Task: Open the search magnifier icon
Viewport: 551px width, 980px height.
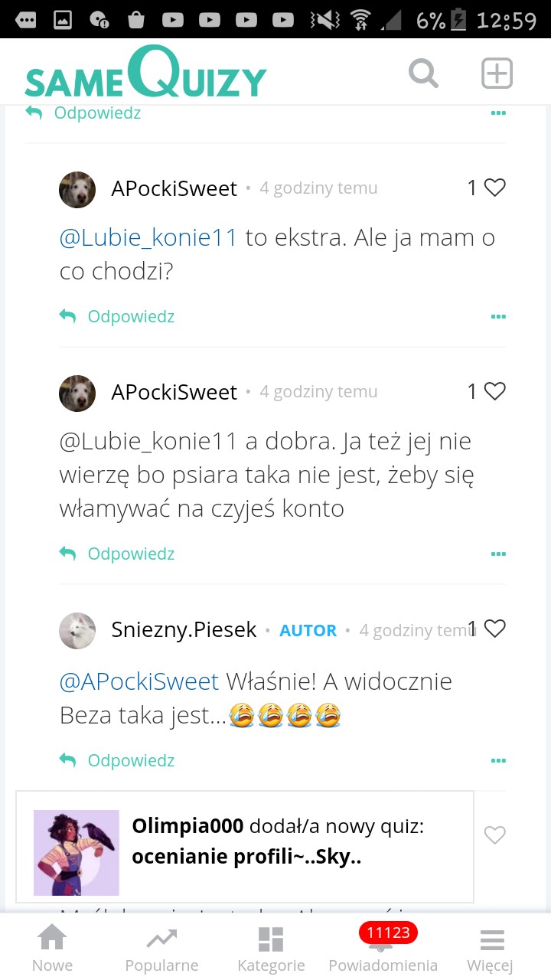Action: click(423, 74)
